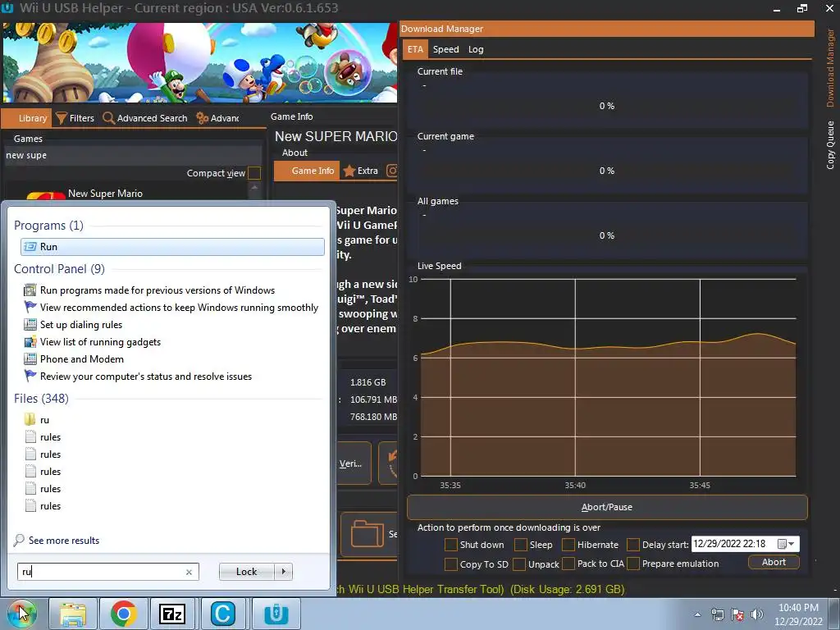The height and width of the screenshot is (630, 840).
Task: Open 7-Zip from the taskbar
Action: pos(172,614)
